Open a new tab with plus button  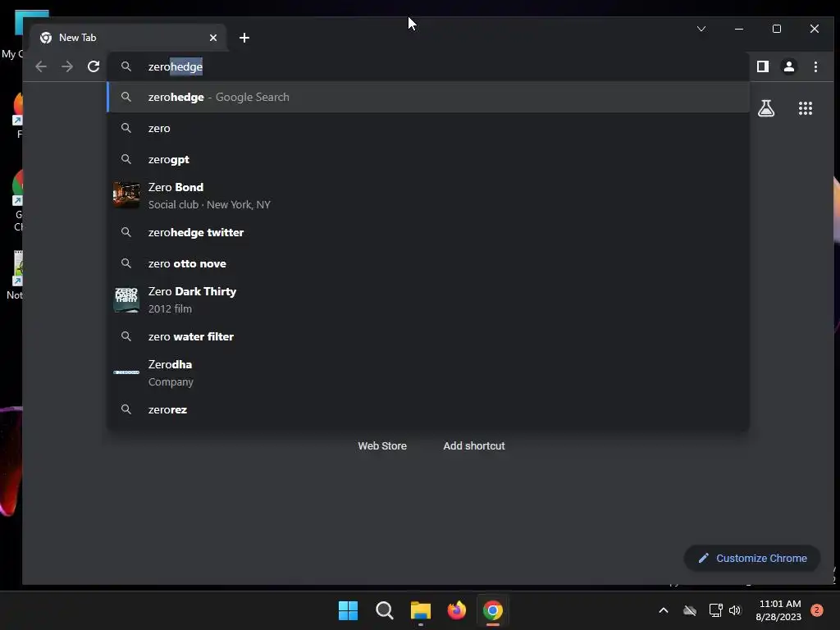(x=244, y=38)
